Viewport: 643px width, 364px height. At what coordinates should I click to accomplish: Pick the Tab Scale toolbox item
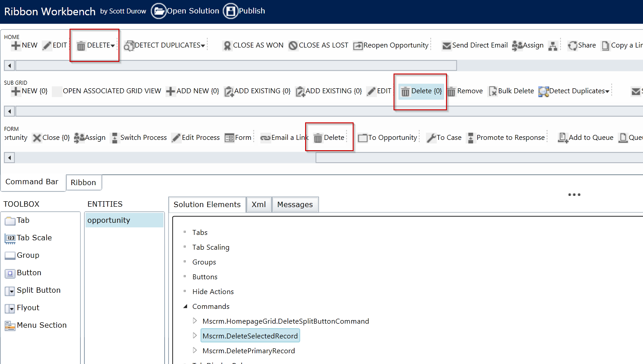click(x=28, y=238)
